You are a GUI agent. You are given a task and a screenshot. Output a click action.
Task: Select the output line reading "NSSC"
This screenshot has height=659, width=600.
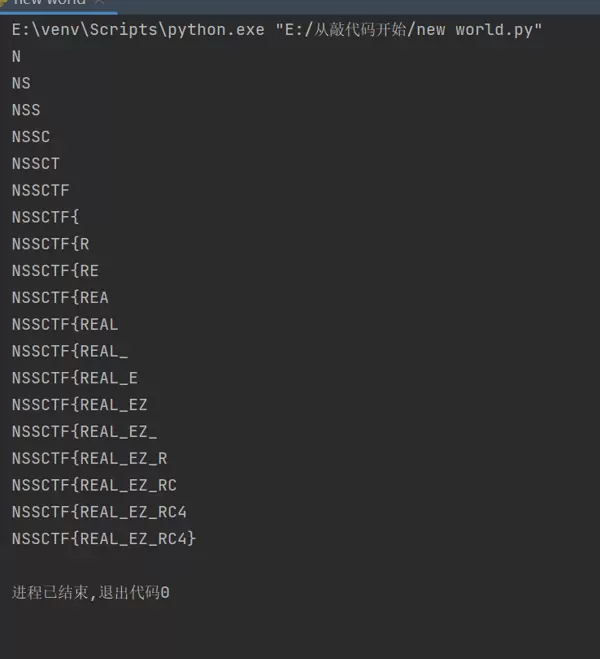pos(31,137)
